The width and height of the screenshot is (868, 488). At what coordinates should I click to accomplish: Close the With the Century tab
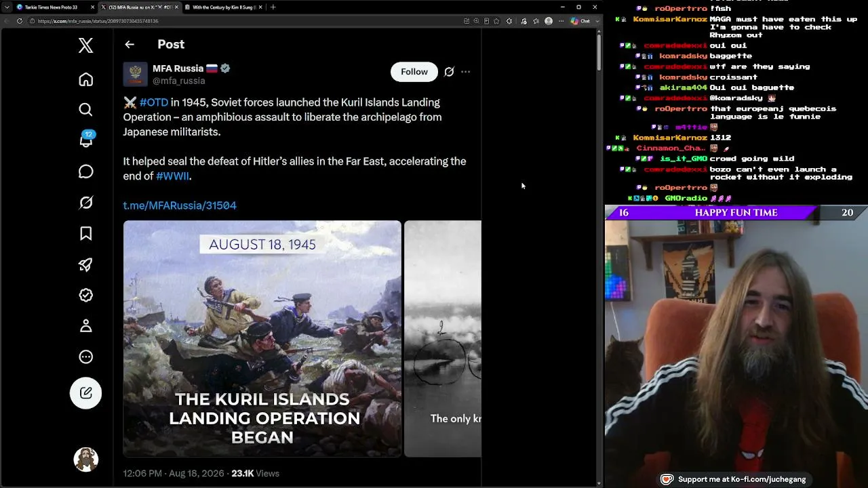tap(260, 7)
